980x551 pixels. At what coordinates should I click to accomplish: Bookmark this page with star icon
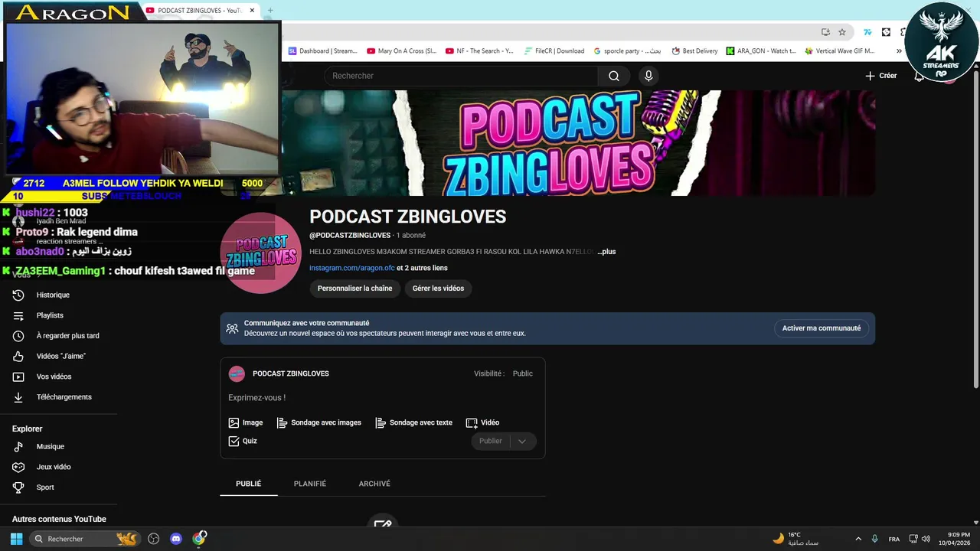[x=842, y=32]
